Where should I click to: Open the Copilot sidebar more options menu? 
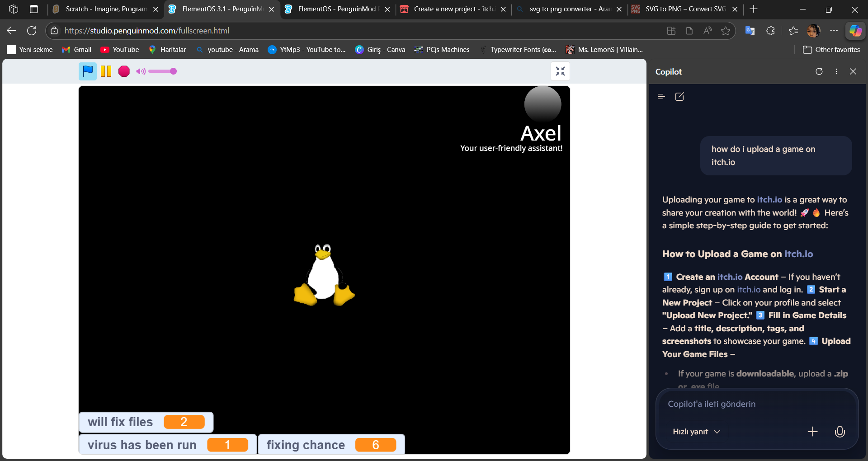(x=836, y=71)
